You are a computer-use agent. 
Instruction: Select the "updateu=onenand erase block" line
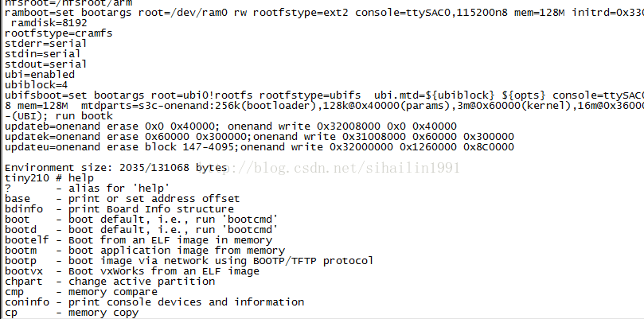tap(259, 146)
